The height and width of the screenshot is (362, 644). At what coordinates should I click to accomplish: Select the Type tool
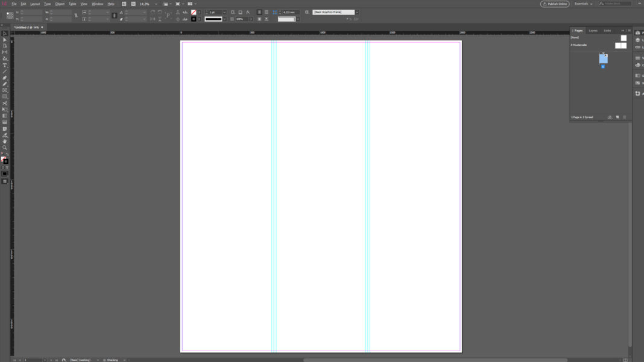pos(4,66)
